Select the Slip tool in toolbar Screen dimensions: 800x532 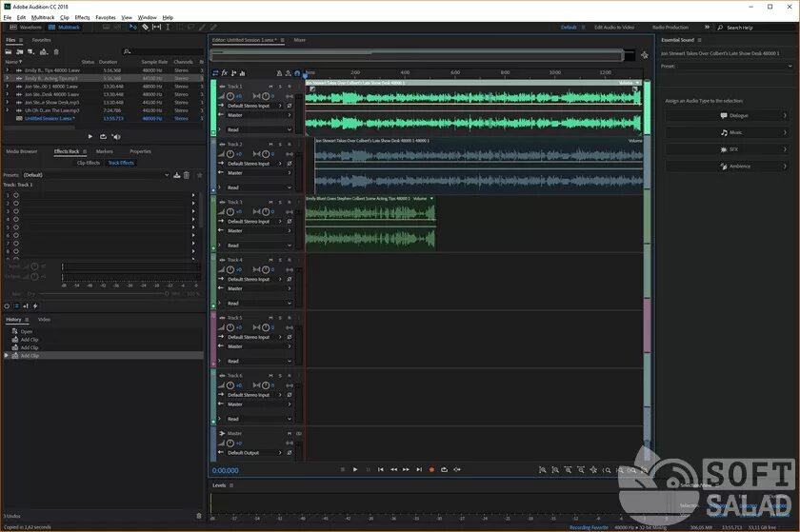156,27
